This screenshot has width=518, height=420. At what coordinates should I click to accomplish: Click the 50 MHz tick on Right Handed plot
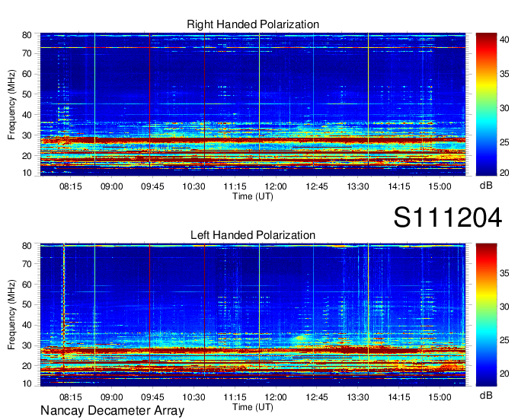coord(27,94)
